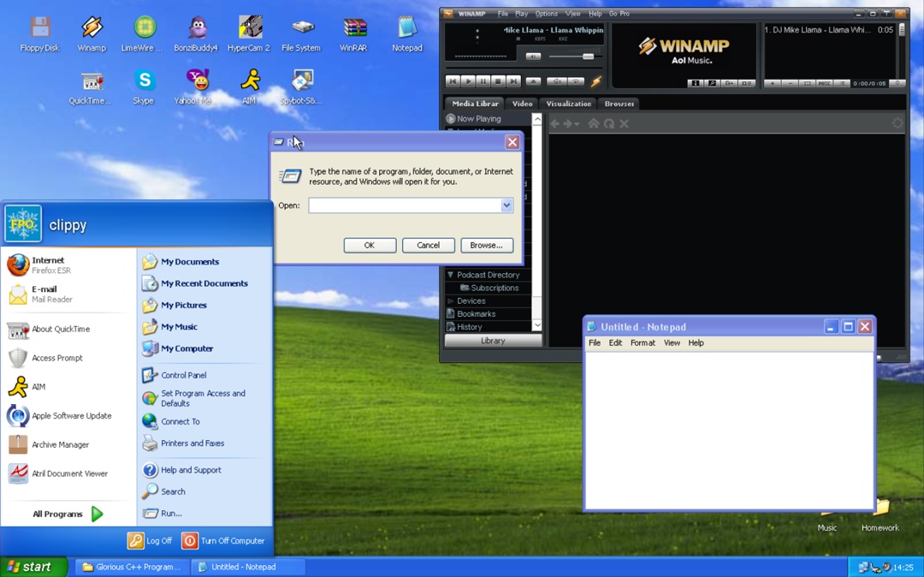924x577 pixels.
Task: Click the Winamp browser home icon
Action: coord(594,123)
